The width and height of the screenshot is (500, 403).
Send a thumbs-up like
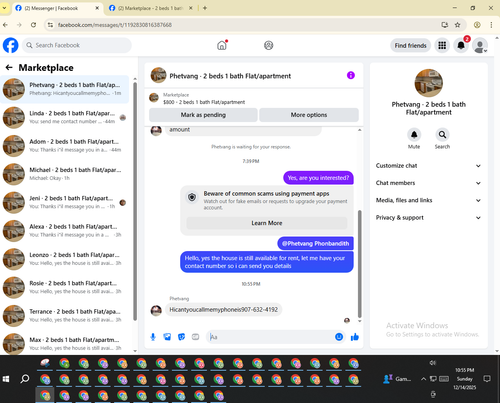coord(355,337)
